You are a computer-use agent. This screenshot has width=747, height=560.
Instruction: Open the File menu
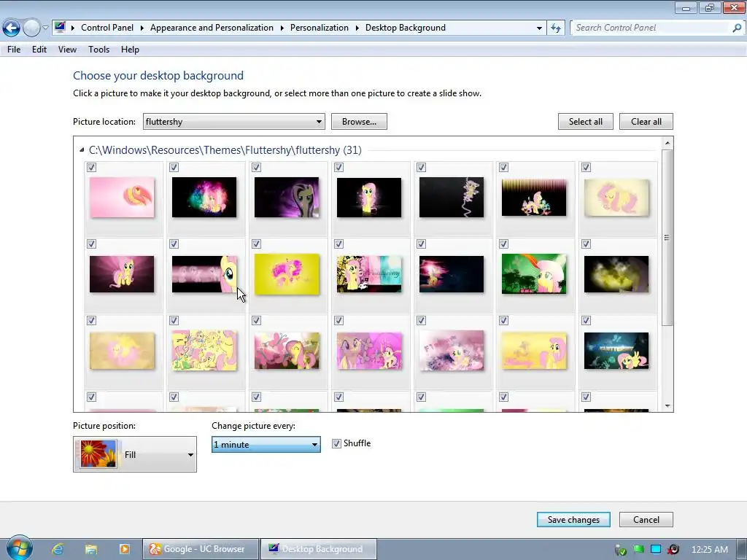click(14, 50)
